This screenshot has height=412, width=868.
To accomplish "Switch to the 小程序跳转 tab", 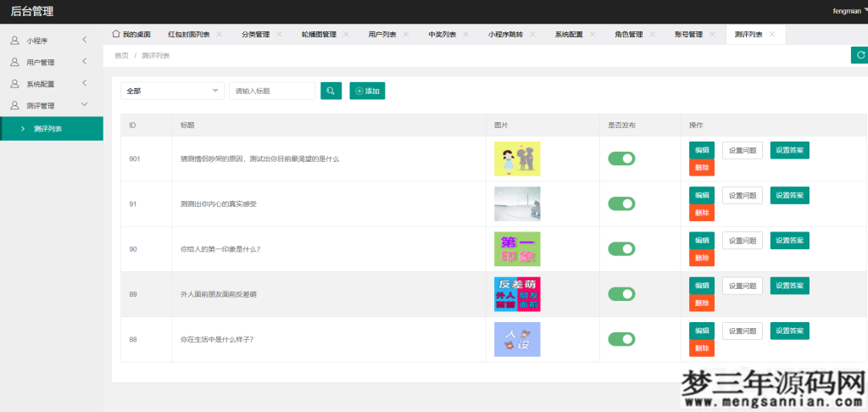I will click(x=505, y=34).
